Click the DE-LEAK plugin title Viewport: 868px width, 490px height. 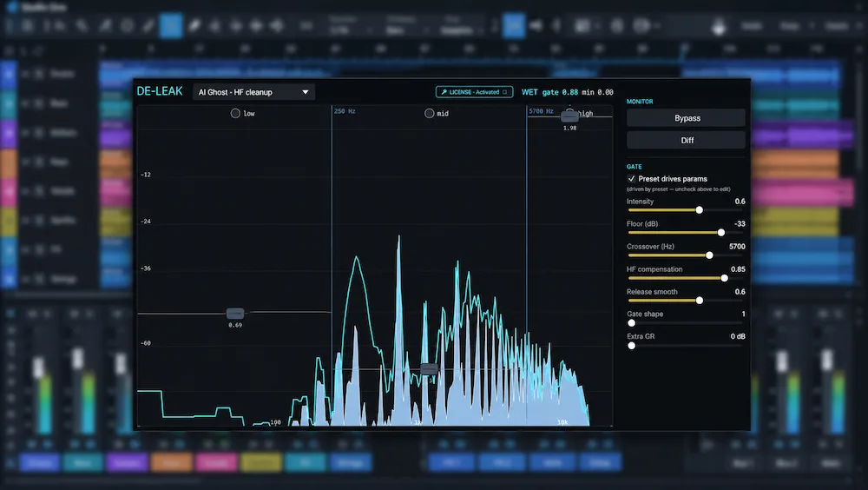160,91
